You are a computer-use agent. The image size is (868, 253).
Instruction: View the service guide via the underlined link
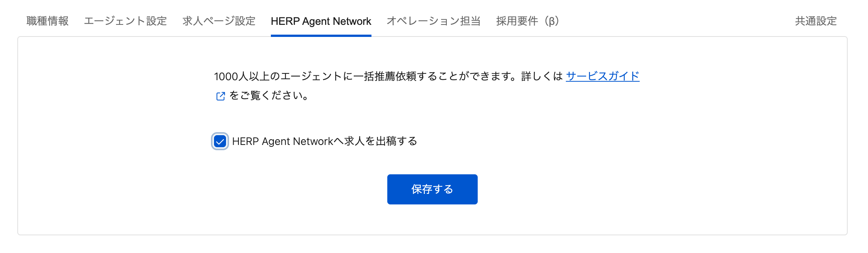point(603,76)
